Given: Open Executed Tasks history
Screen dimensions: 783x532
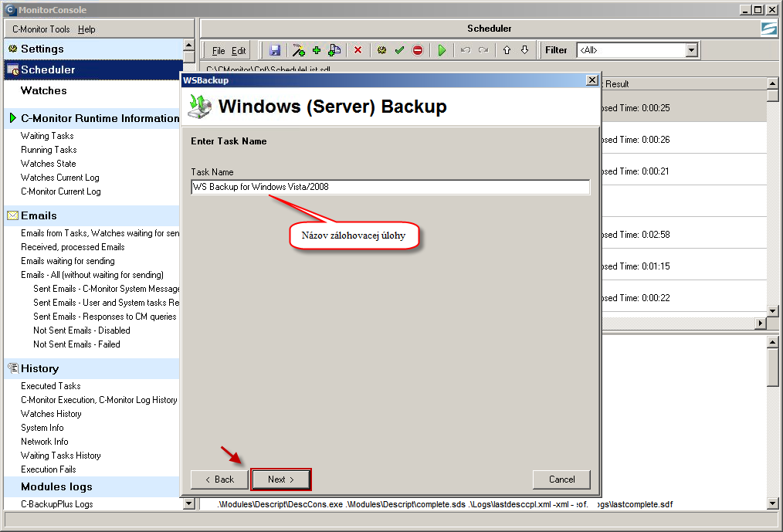Looking at the screenshot, I should pos(50,386).
